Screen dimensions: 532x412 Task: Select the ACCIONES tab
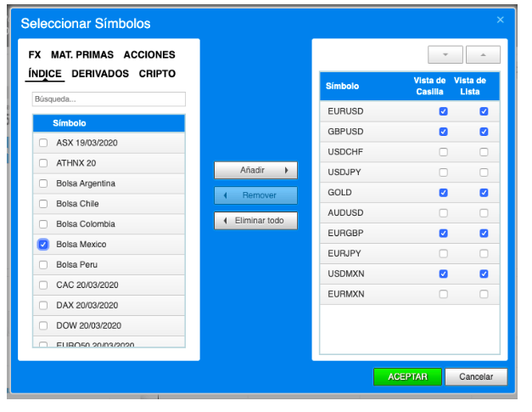pos(149,54)
